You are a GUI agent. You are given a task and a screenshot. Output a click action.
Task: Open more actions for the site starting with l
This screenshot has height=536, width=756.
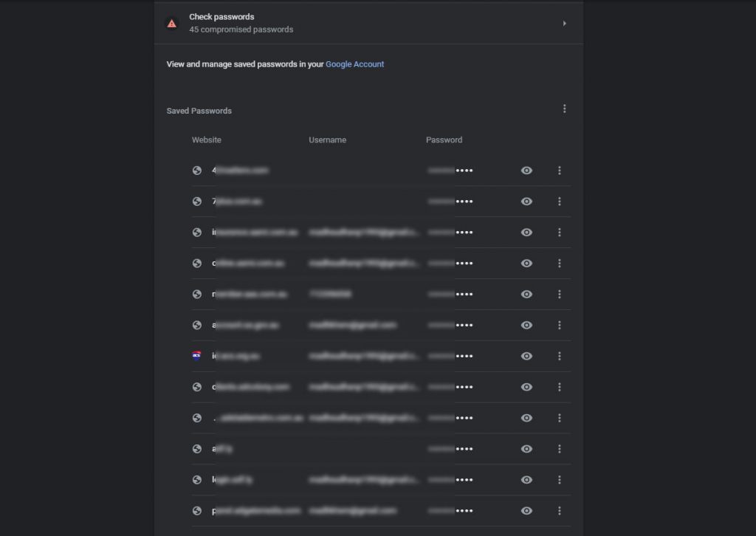tap(560, 480)
